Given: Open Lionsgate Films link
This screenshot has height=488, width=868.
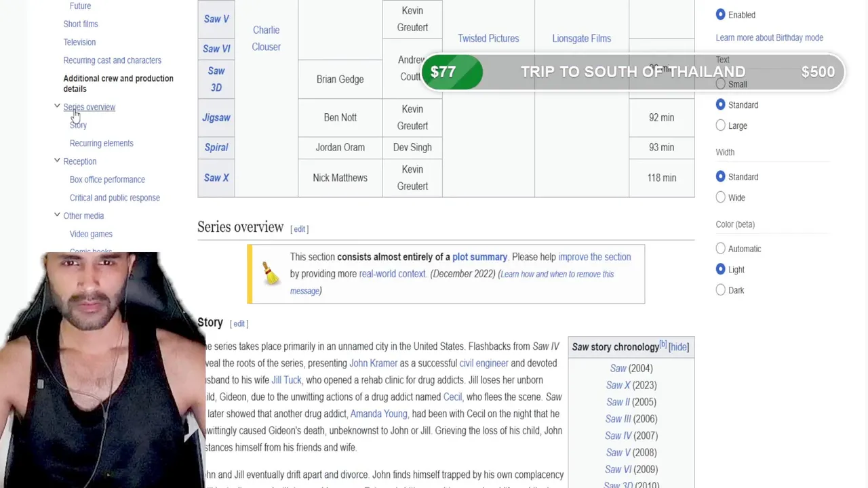Looking at the screenshot, I should coord(581,38).
